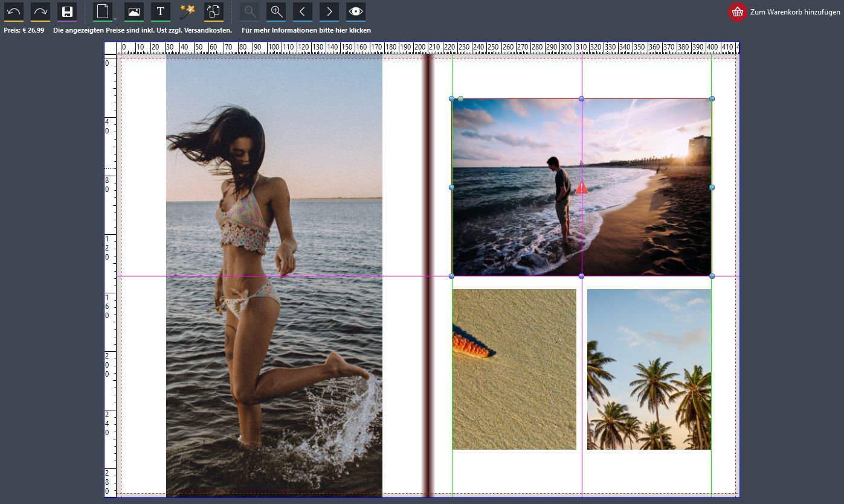Click right-middle handle of selected photo

(x=712, y=187)
